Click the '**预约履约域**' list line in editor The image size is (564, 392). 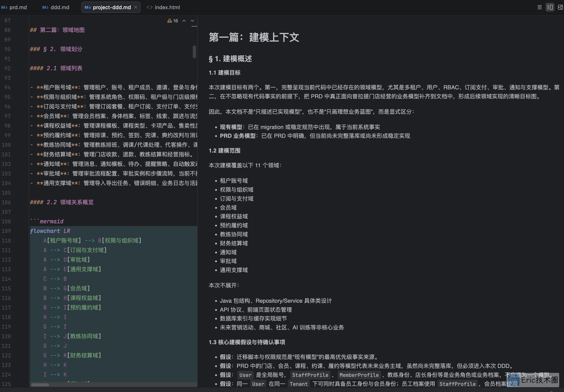pos(114,135)
